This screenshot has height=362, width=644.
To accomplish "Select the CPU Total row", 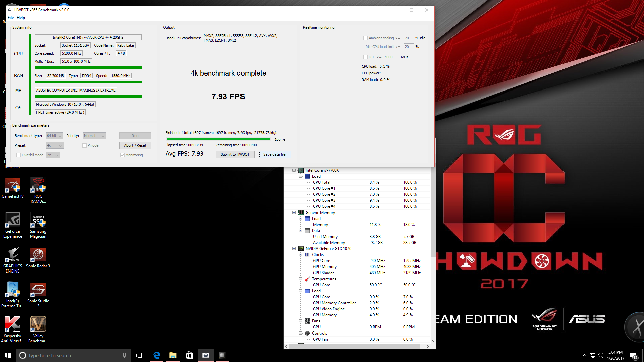I will [x=358, y=182].
